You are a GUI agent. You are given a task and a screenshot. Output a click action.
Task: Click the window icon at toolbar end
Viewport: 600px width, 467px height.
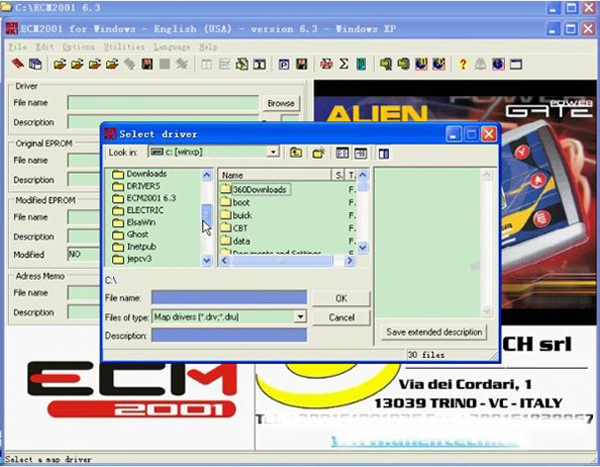click(x=516, y=64)
